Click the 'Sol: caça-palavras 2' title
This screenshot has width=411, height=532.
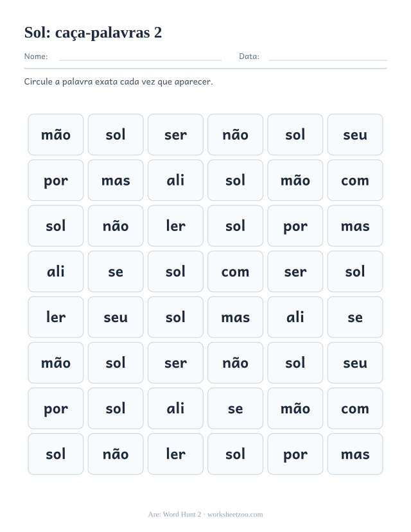point(93,33)
